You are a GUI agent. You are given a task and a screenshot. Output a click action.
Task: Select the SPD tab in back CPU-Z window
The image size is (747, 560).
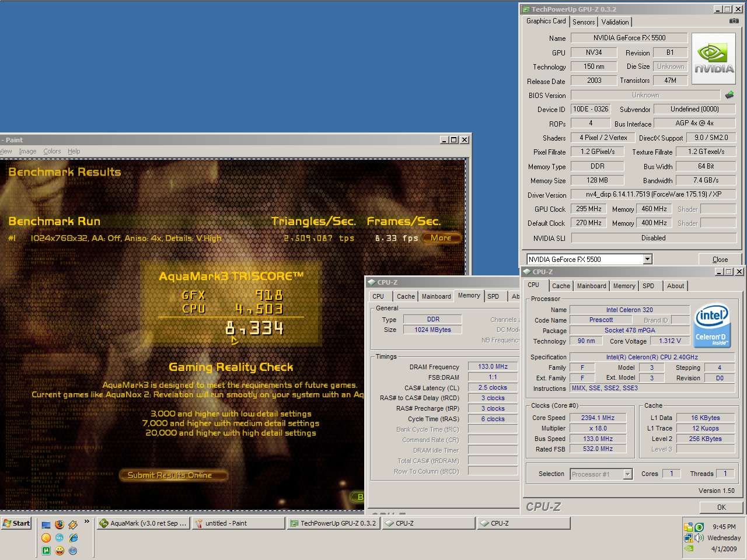[493, 296]
